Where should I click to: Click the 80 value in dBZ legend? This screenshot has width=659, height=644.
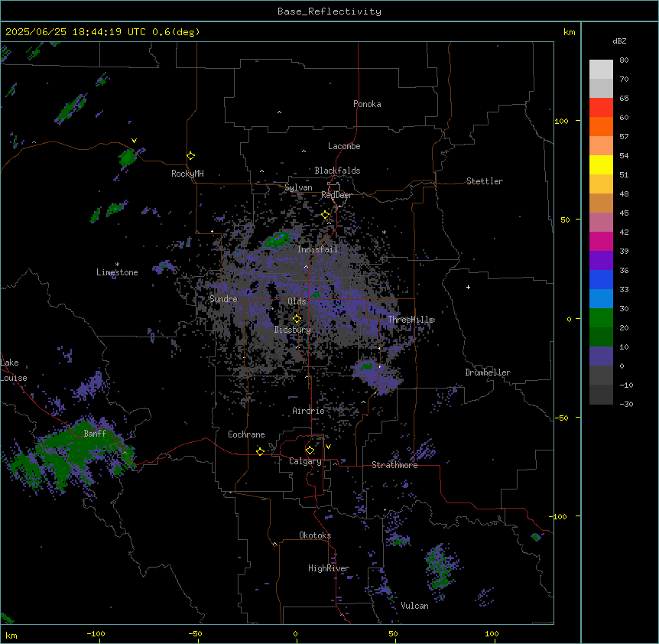coord(624,60)
